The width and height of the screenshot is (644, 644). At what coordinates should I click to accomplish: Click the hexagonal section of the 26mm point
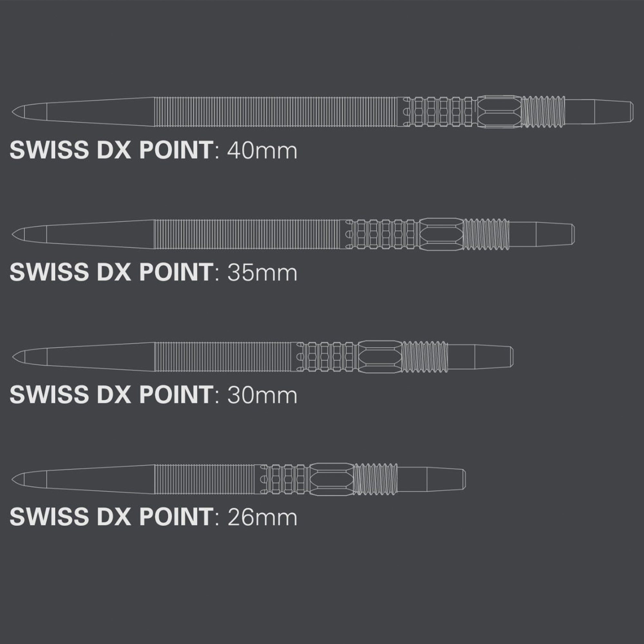pyautogui.click(x=331, y=479)
